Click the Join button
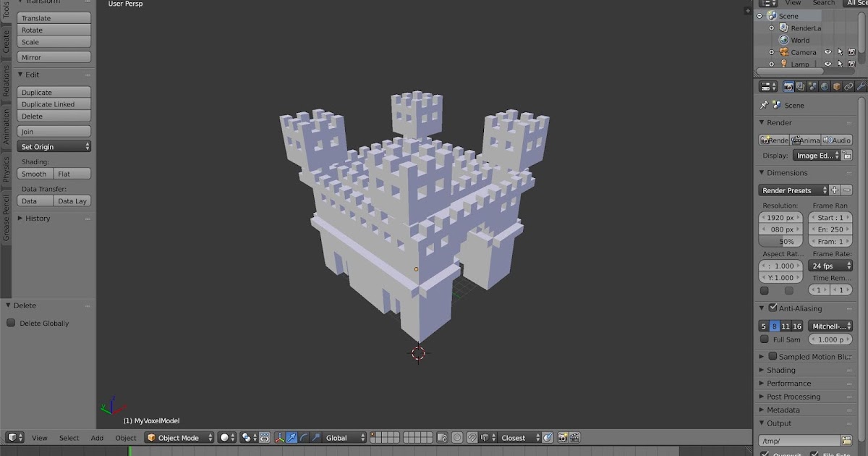The height and width of the screenshot is (456, 868). click(54, 132)
